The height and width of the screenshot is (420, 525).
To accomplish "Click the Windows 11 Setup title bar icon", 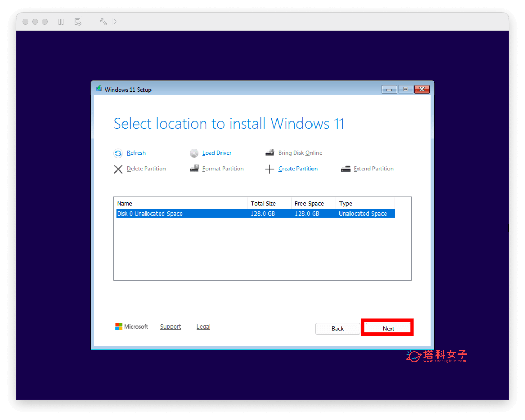I will pos(99,89).
